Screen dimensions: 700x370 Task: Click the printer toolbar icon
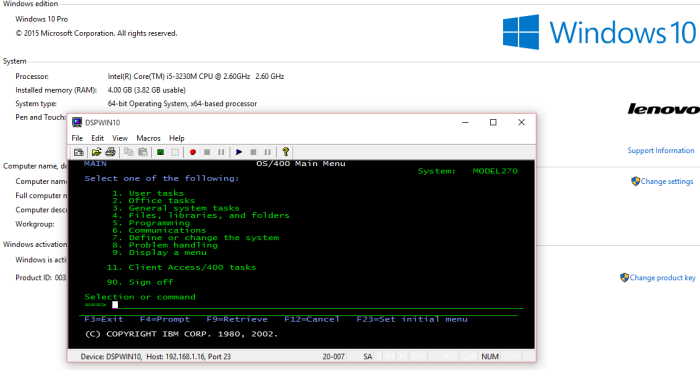[110, 152]
